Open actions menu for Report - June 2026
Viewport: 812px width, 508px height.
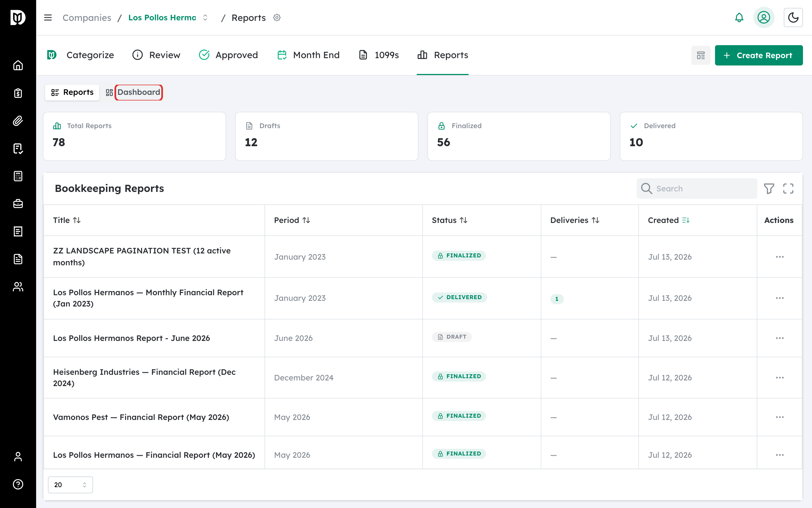780,338
